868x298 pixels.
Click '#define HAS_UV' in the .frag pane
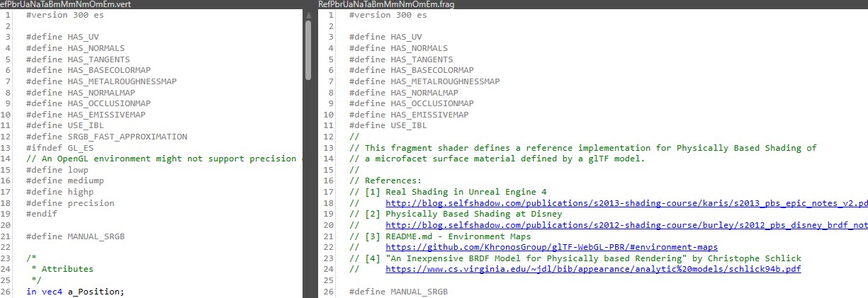point(386,38)
